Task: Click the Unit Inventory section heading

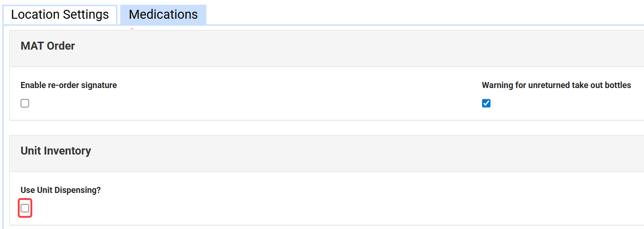Action: tap(56, 151)
